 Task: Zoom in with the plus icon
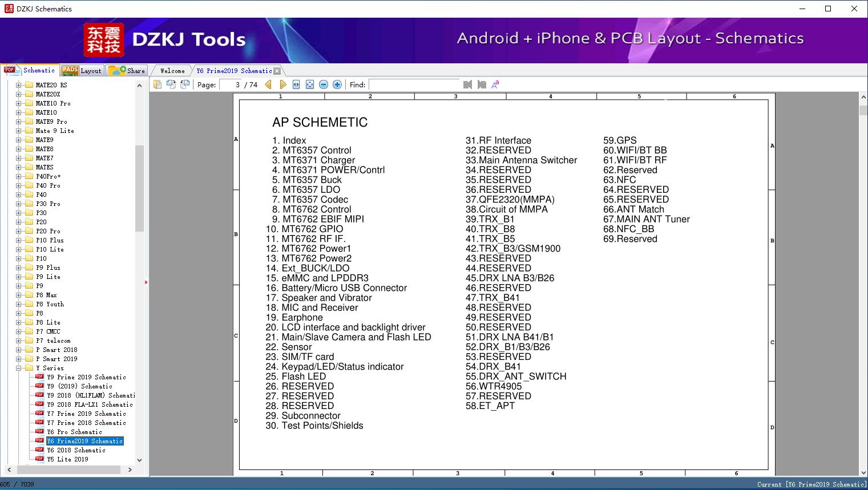[x=337, y=84]
